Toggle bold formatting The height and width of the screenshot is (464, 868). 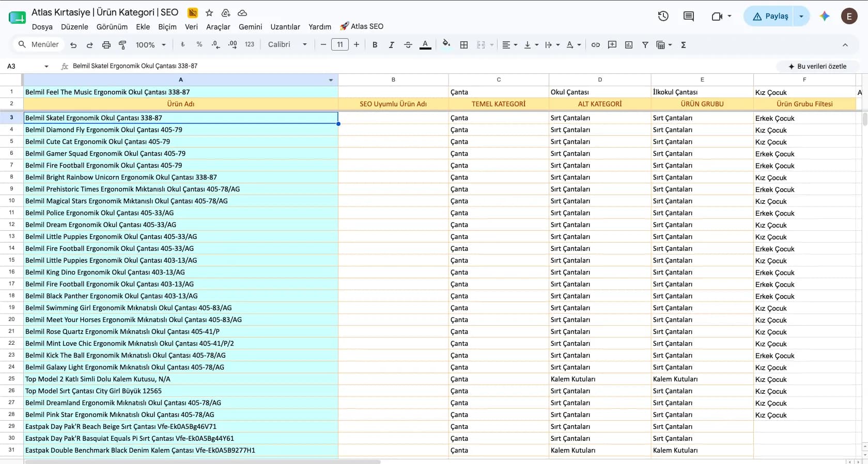(x=375, y=45)
